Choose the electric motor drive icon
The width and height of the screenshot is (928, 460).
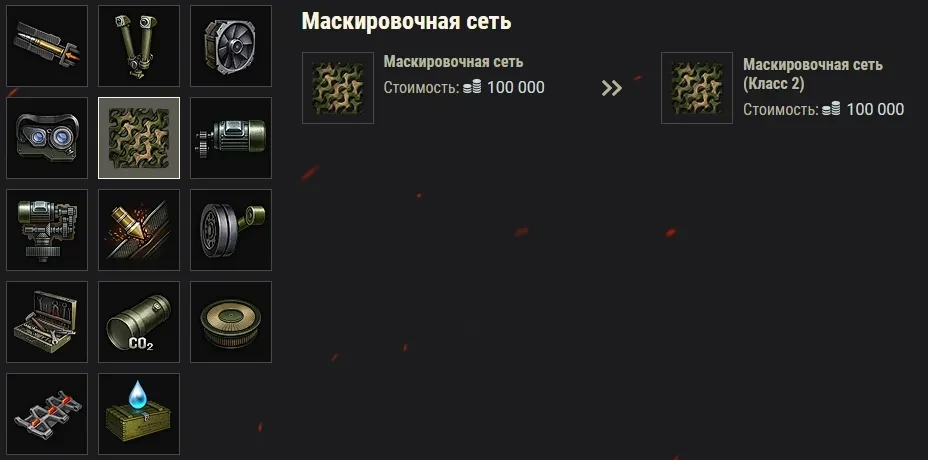click(x=231, y=138)
